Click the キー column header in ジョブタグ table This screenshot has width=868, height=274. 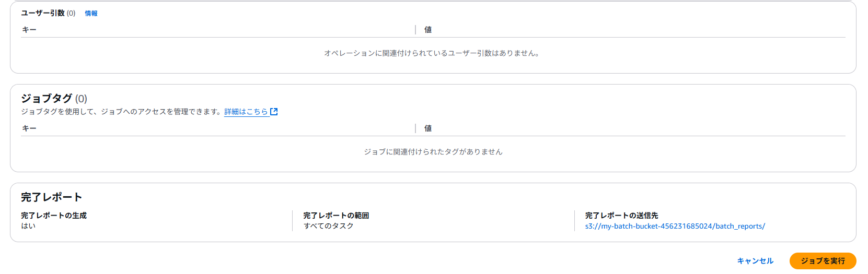point(29,128)
